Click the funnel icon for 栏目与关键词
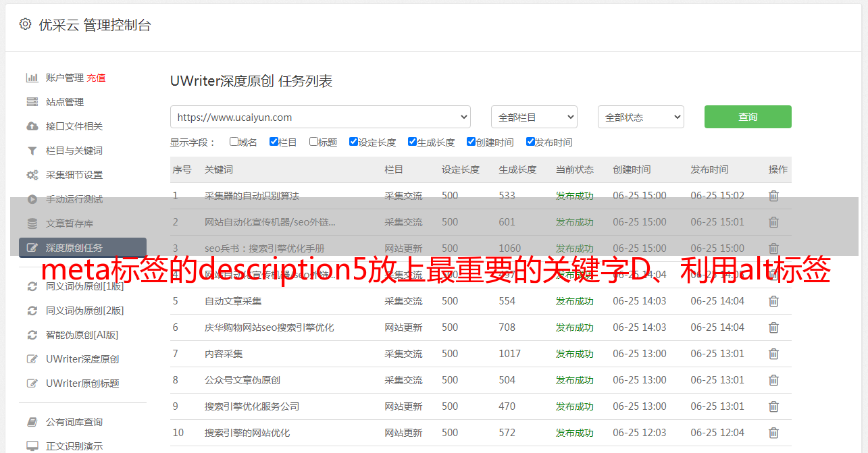Screen dimensions: 868x453 point(32,151)
